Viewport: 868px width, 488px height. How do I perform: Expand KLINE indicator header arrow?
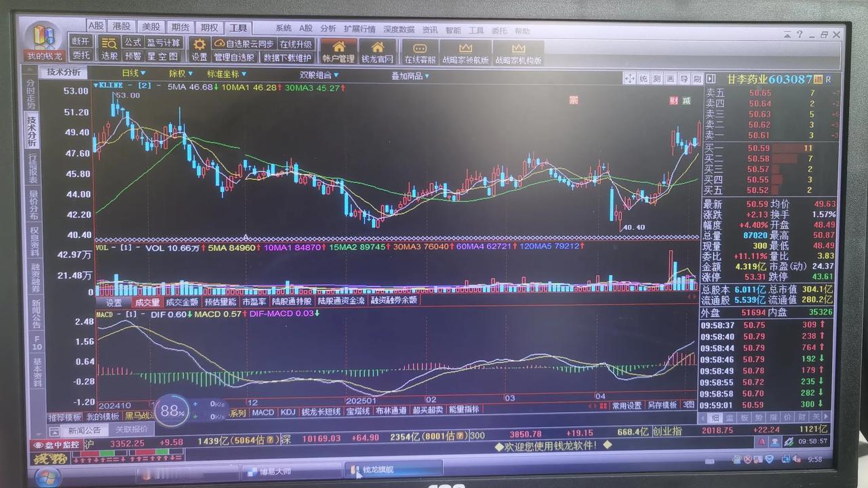(x=97, y=86)
